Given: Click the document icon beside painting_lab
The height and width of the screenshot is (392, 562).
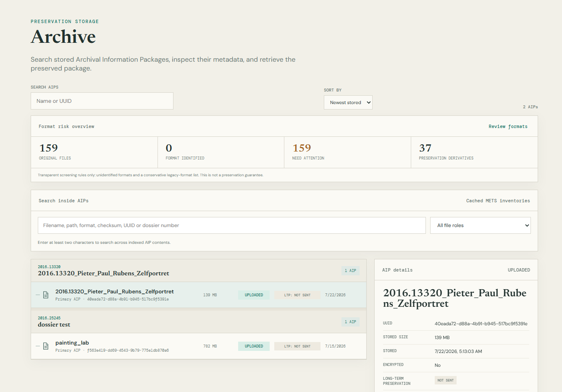Looking at the screenshot, I should click(x=46, y=346).
